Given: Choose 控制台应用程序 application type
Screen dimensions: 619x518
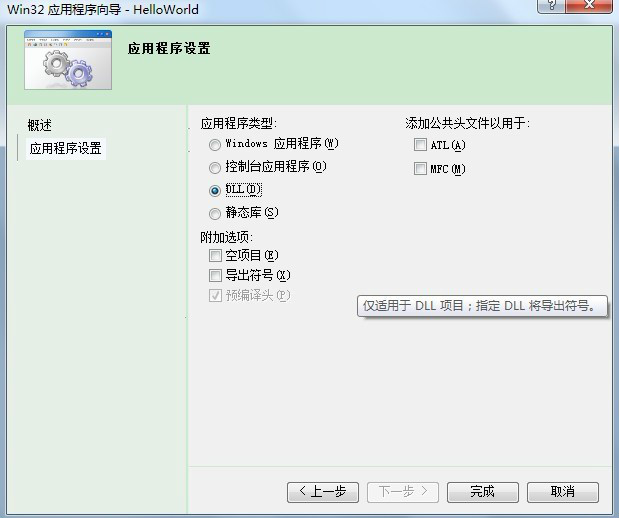Looking at the screenshot, I should coord(215,168).
